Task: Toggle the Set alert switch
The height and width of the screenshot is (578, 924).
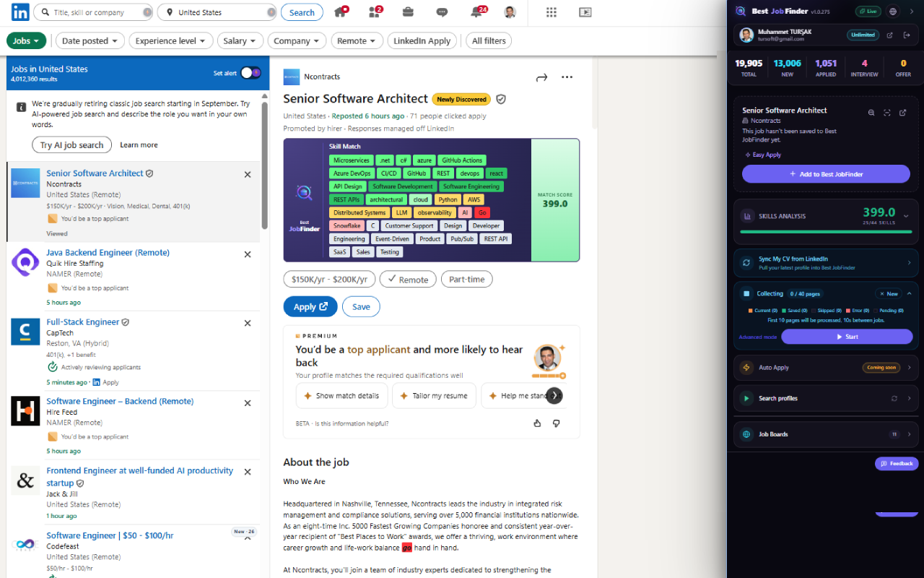Action: point(250,73)
